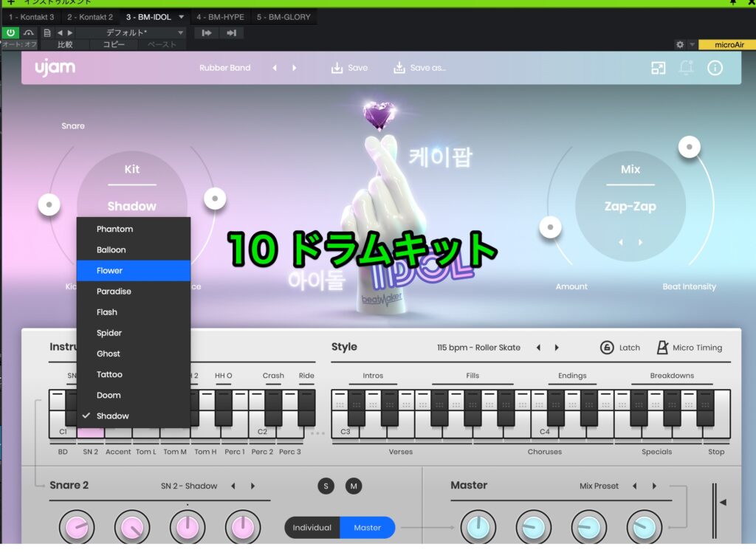Solo Snare 2 with S button
The width and height of the screenshot is (756, 558).
coord(326,486)
